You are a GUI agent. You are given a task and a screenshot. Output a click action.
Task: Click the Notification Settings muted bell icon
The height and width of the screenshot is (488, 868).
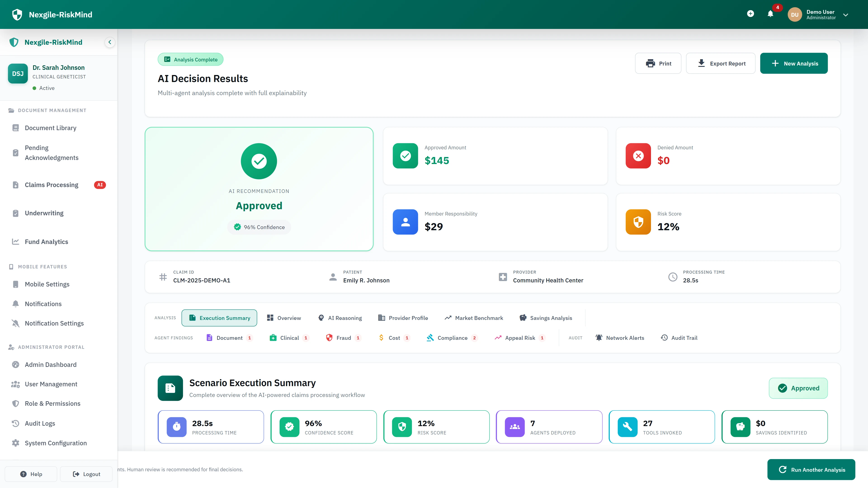point(16,323)
